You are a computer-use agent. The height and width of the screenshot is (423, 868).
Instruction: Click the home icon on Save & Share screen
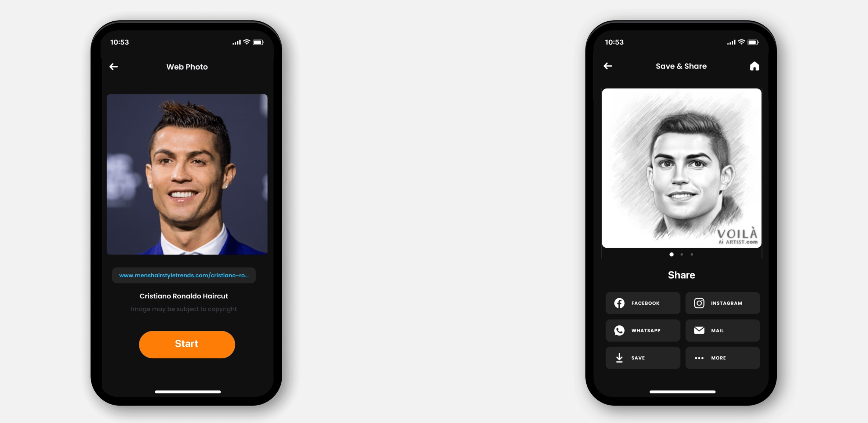(754, 66)
